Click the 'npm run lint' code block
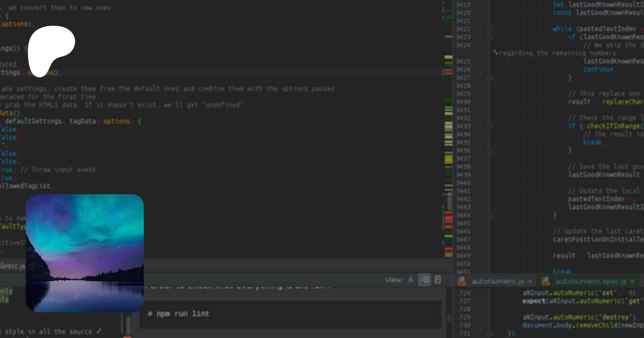 (x=290, y=314)
